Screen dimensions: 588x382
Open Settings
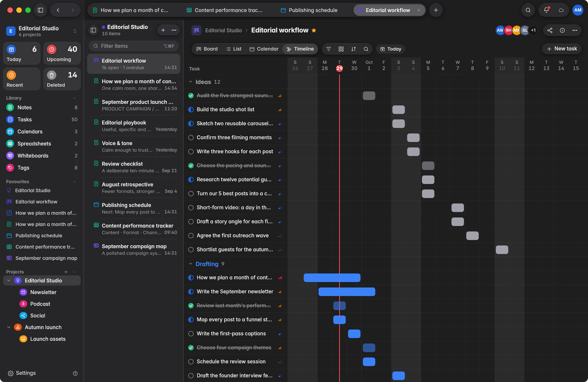[22, 373]
